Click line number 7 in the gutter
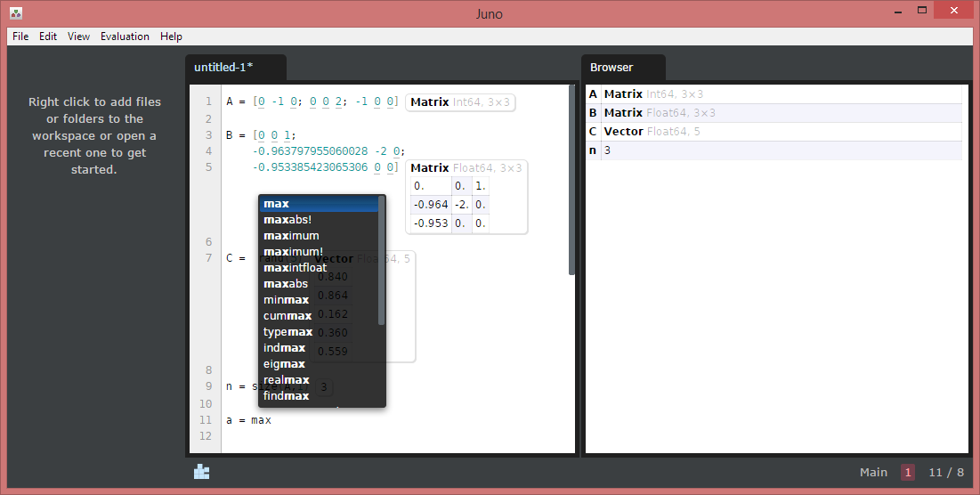 pyautogui.click(x=209, y=258)
